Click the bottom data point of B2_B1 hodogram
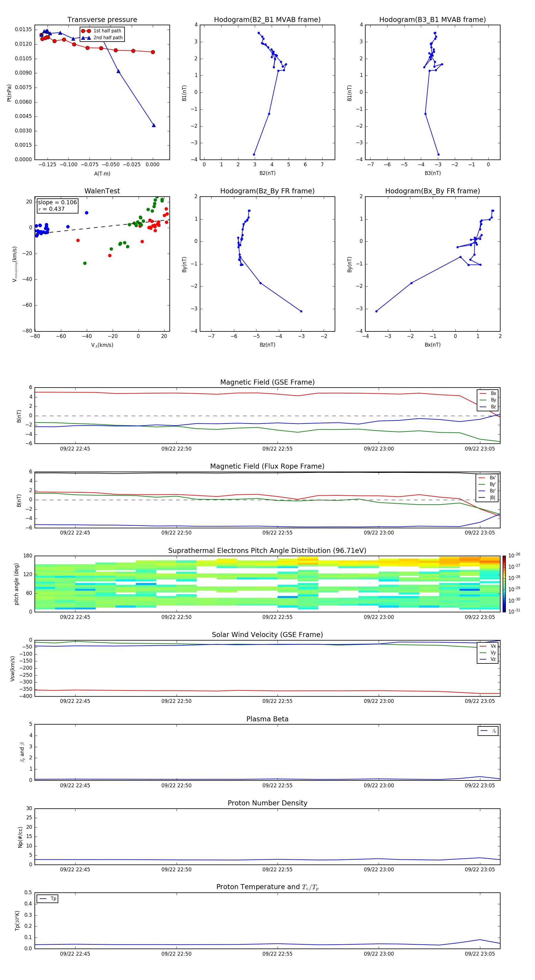 (254, 154)
